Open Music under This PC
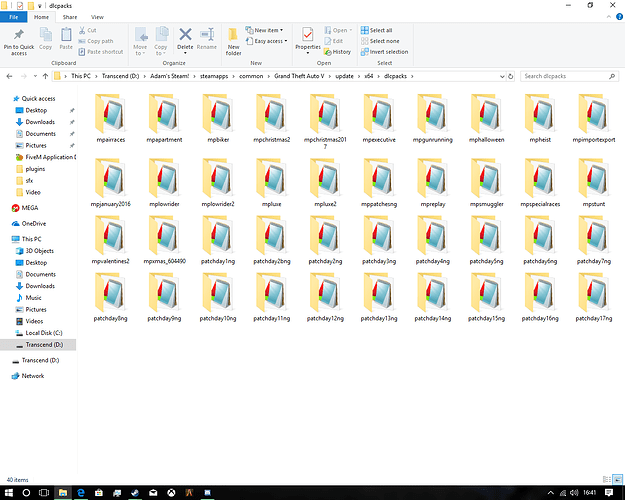The width and height of the screenshot is (625, 500). tap(33, 298)
